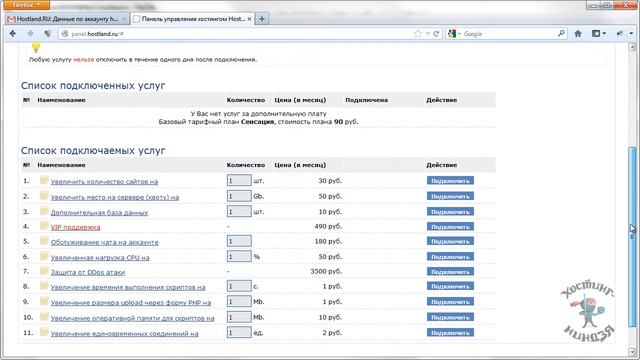Open Увеличение времени выполнения скриптов link

[128, 287]
